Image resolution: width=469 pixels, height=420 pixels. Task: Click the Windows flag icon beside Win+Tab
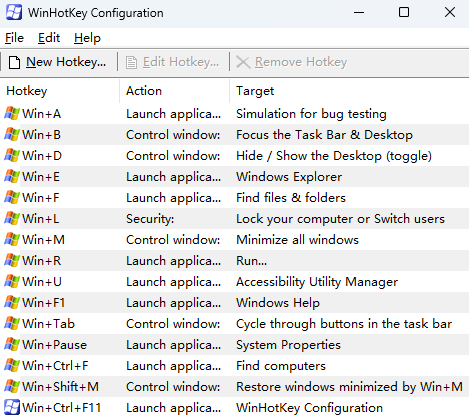(x=12, y=324)
